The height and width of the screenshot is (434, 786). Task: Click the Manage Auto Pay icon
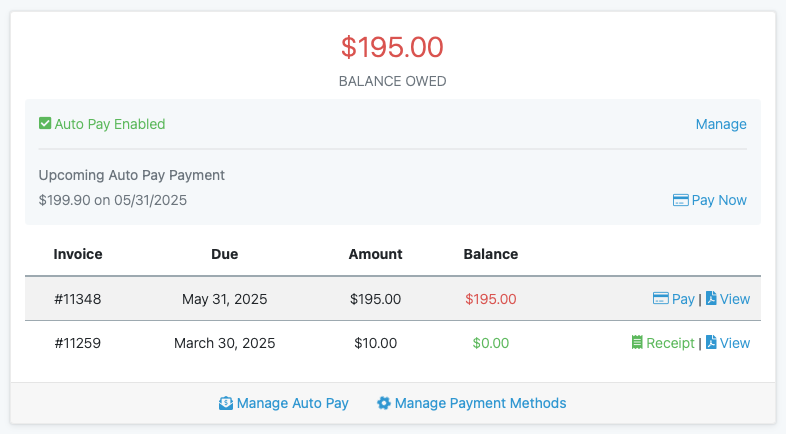pos(226,403)
